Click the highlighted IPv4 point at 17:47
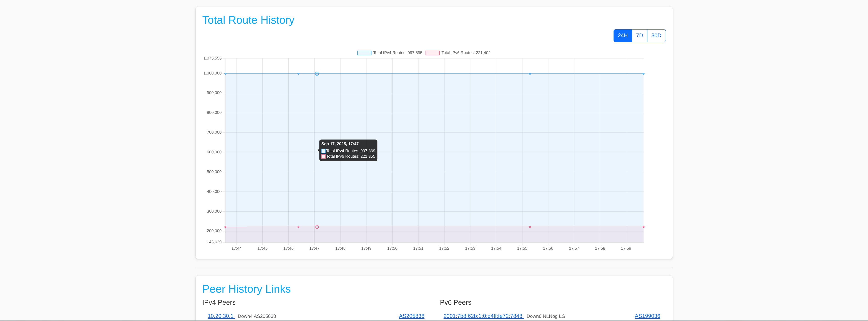 coord(317,74)
